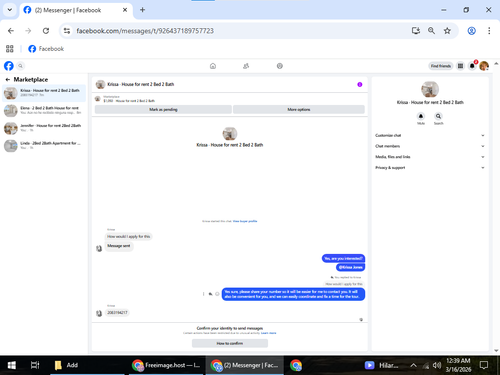Open the Windows notification center
This screenshot has width=500, height=375.
pos(484,365)
